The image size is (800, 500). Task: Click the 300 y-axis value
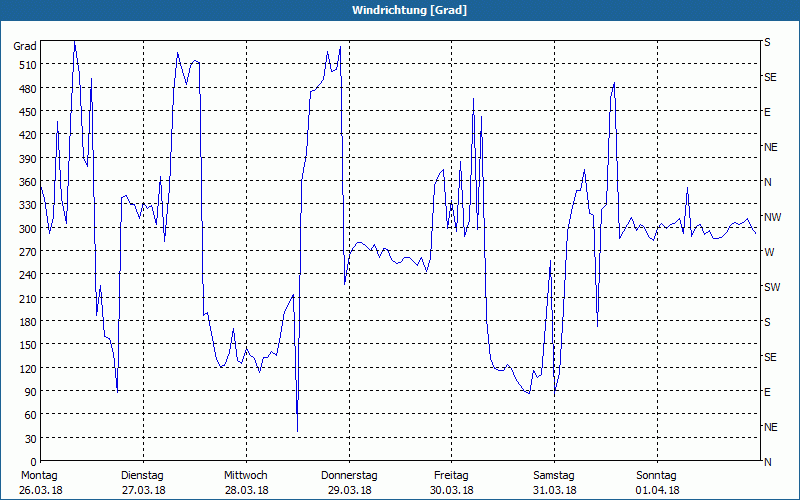tap(29, 229)
